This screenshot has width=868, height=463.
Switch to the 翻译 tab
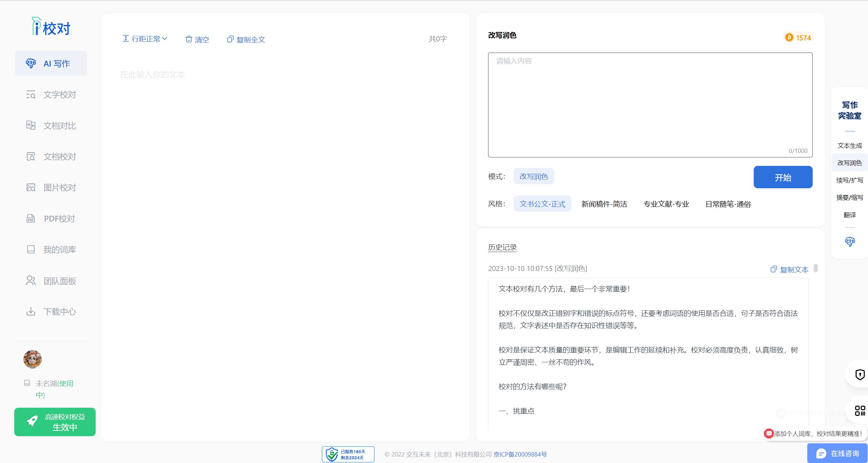(849, 215)
